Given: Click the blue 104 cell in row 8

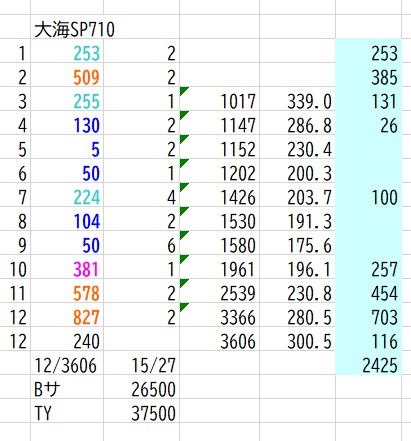Looking at the screenshot, I should (x=67, y=219).
